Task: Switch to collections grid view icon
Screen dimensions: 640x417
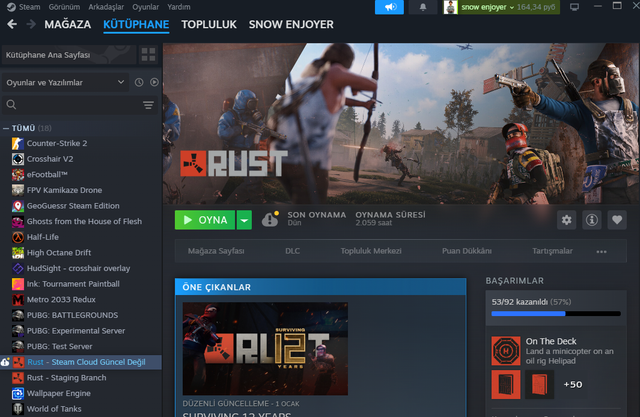Action: [148, 55]
